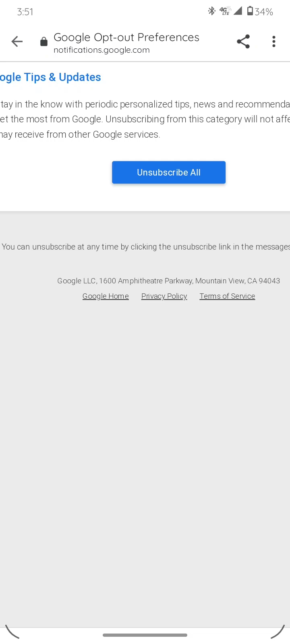Share this page using the share icon

243,41
